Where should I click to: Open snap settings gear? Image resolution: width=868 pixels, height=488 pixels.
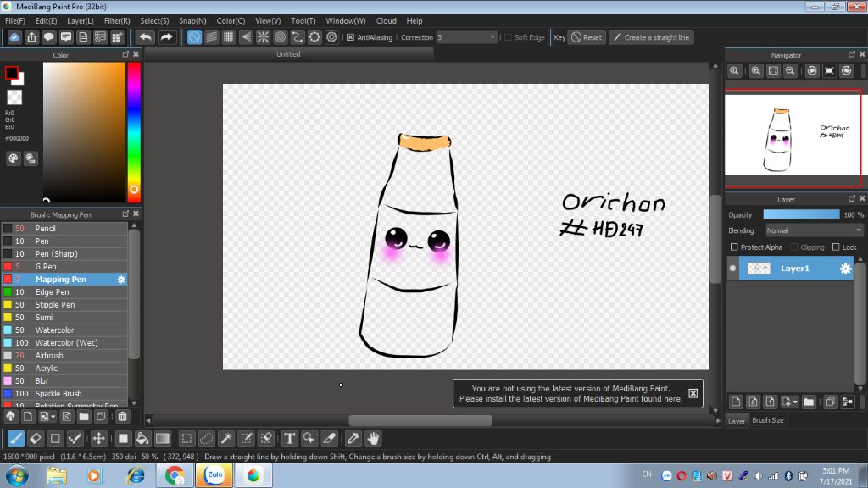(x=331, y=37)
